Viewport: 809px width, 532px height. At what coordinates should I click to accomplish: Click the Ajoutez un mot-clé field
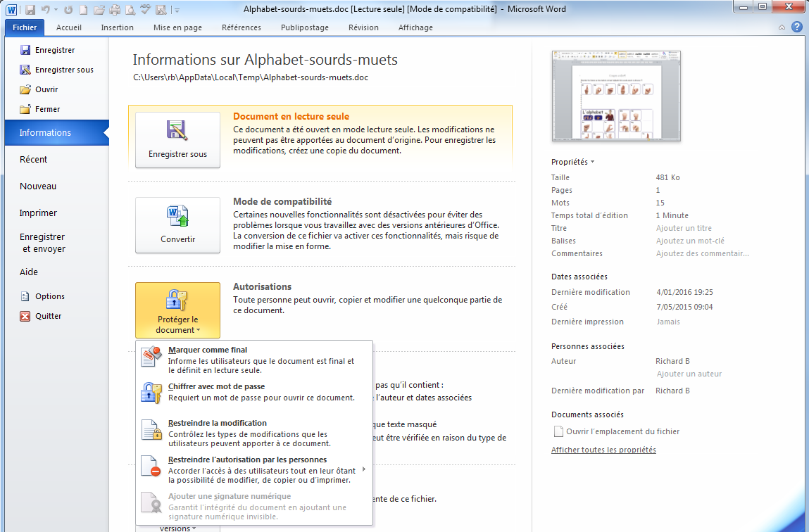690,241
